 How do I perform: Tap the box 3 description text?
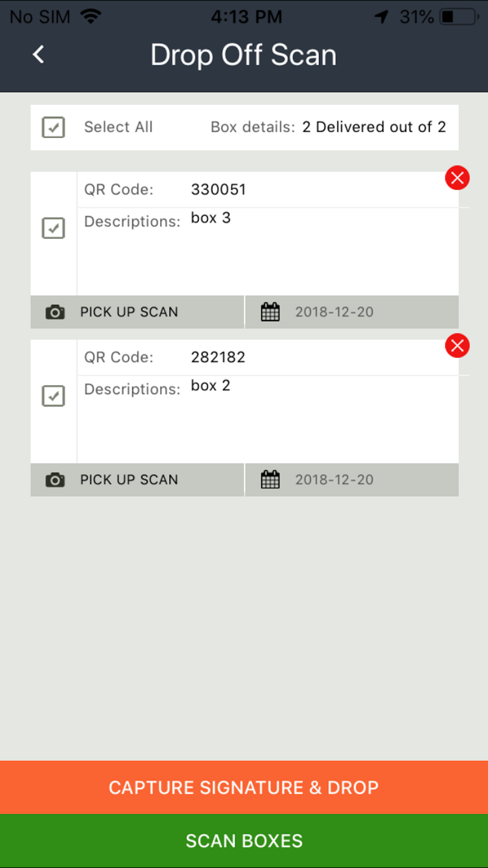click(x=211, y=218)
